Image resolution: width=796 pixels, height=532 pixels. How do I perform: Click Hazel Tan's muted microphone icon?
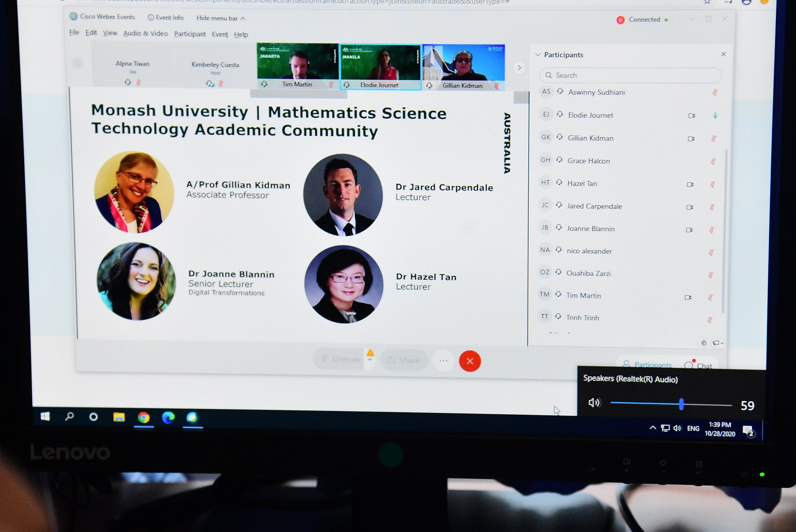[713, 184]
